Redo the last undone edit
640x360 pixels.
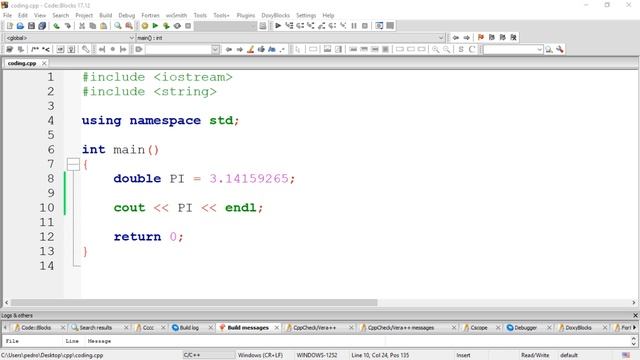(67, 26)
